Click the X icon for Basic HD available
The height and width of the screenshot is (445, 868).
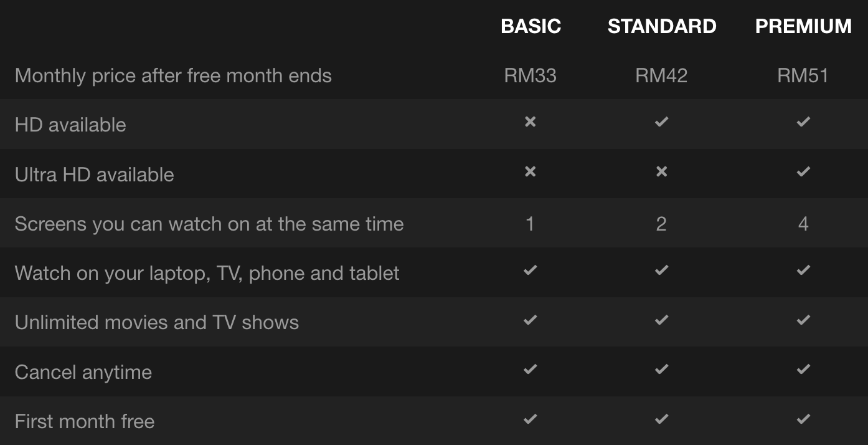click(x=530, y=122)
